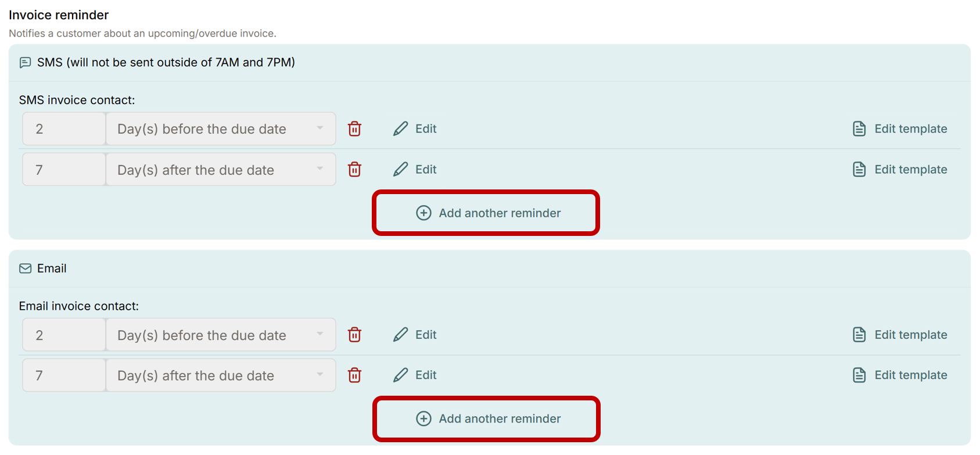This screenshot has height=455, width=980.
Task: Click the SMS day count field showing 2
Action: (64, 128)
